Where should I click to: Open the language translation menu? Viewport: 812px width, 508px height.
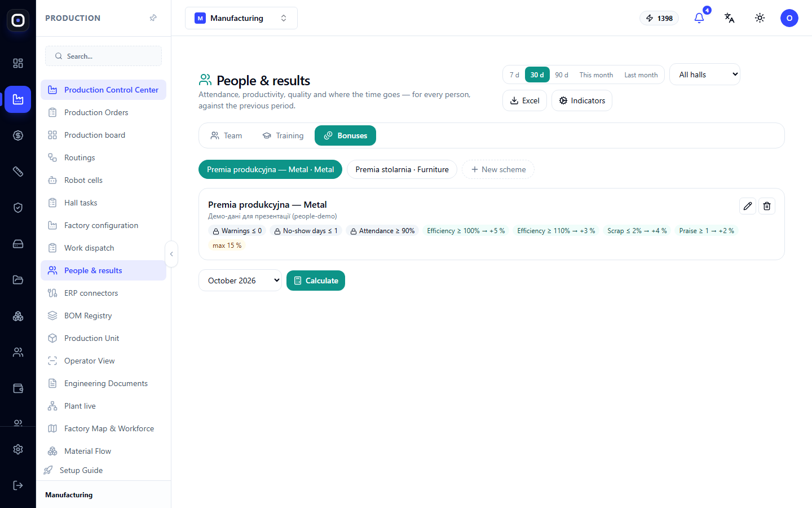tap(730, 18)
